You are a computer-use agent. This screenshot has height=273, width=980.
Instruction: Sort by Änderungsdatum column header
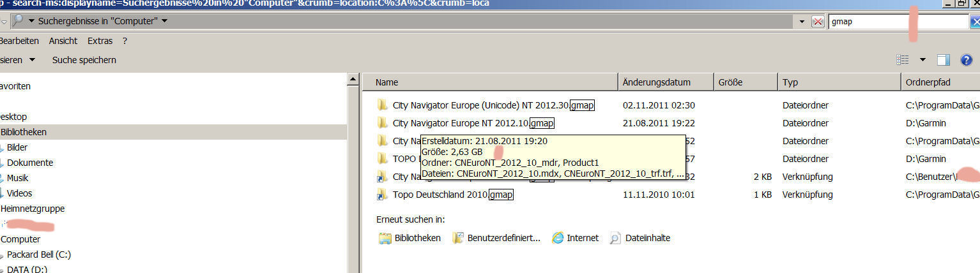[x=666, y=82]
